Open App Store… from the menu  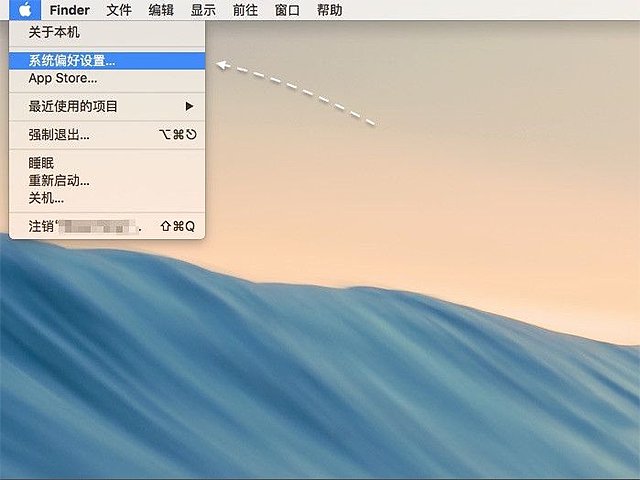point(107,78)
